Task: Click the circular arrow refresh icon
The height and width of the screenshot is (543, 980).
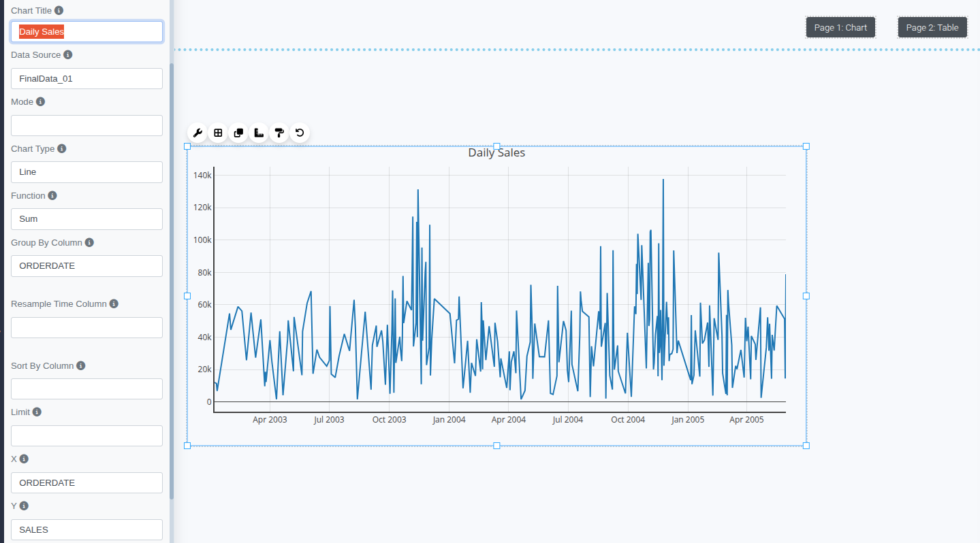Action: (x=300, y=133)
